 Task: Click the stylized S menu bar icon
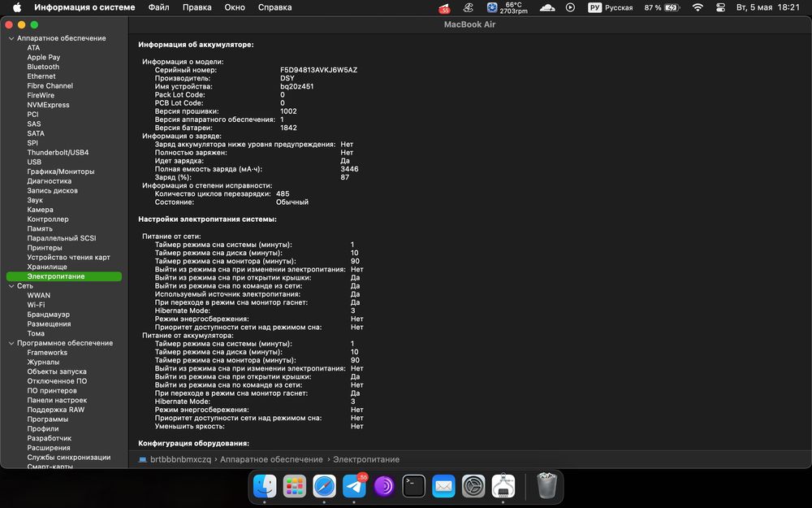[x=469, y=7]
